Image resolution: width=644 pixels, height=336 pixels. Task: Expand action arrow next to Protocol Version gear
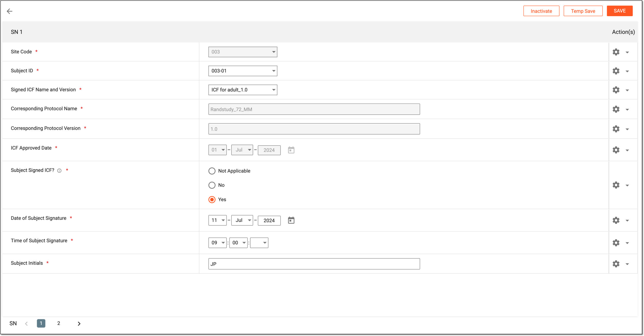point(627,129)
